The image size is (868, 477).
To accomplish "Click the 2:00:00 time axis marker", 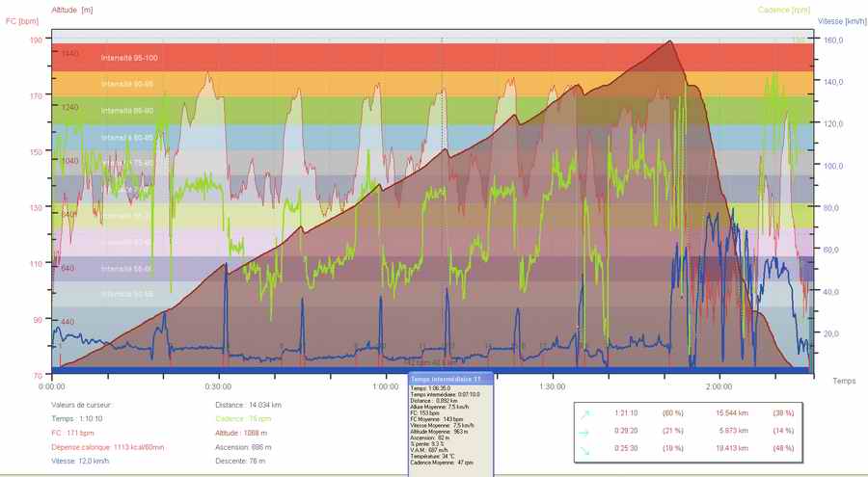I will point(719,385).
